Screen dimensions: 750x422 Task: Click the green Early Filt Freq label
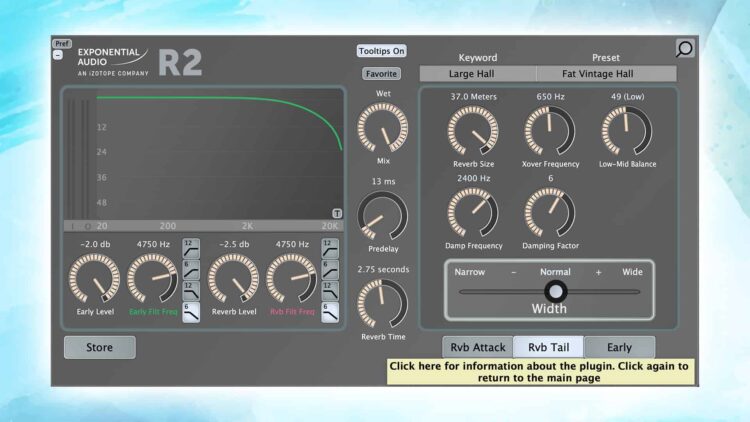[x=153, y=312]
